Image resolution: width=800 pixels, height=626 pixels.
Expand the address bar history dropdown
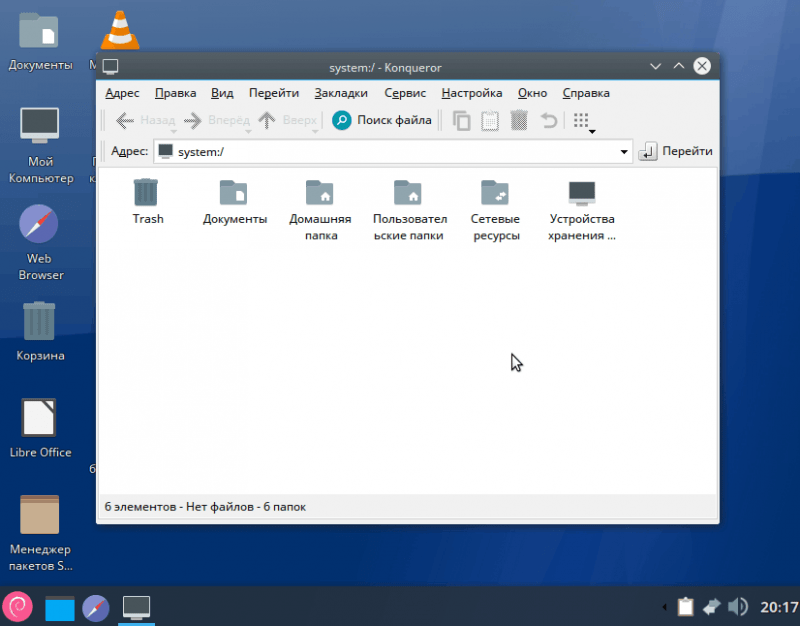(x=623, y=152)
